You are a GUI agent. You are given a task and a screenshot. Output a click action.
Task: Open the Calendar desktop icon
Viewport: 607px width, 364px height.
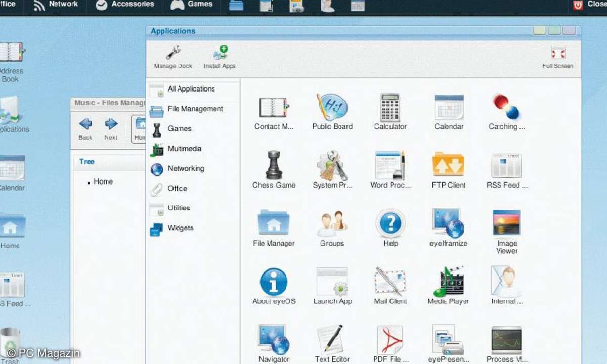pos(12,173)
